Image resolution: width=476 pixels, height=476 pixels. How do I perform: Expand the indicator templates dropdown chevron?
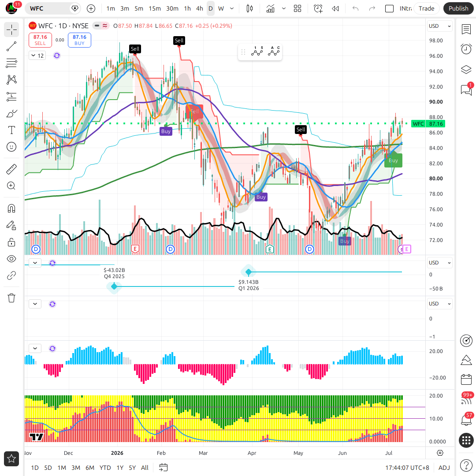[x=284, y=8]
